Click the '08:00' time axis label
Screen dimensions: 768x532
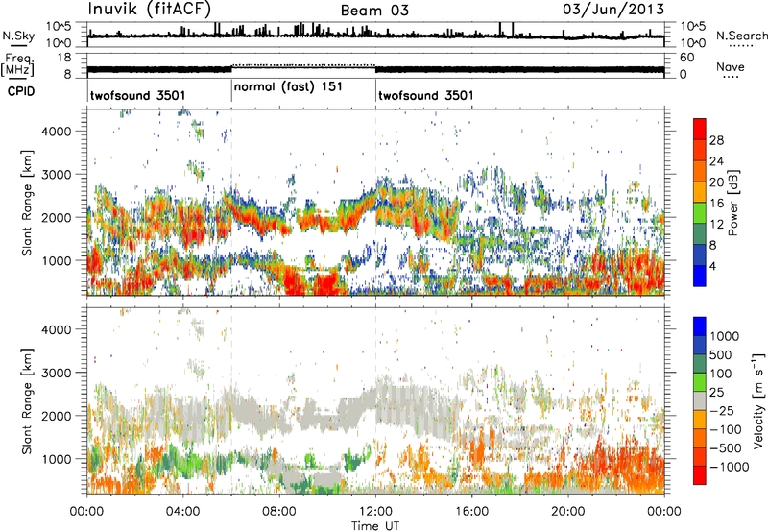(278, 512)
